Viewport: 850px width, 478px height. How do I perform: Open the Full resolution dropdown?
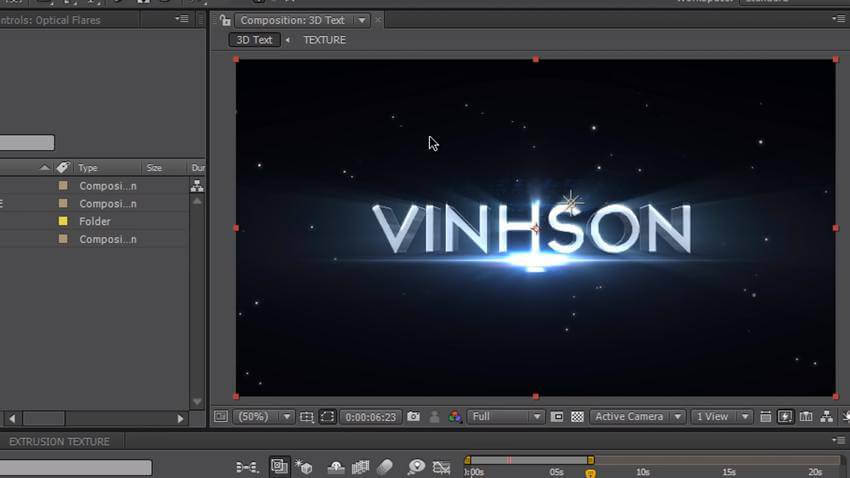pyautogui.click(x=505, y=416)
